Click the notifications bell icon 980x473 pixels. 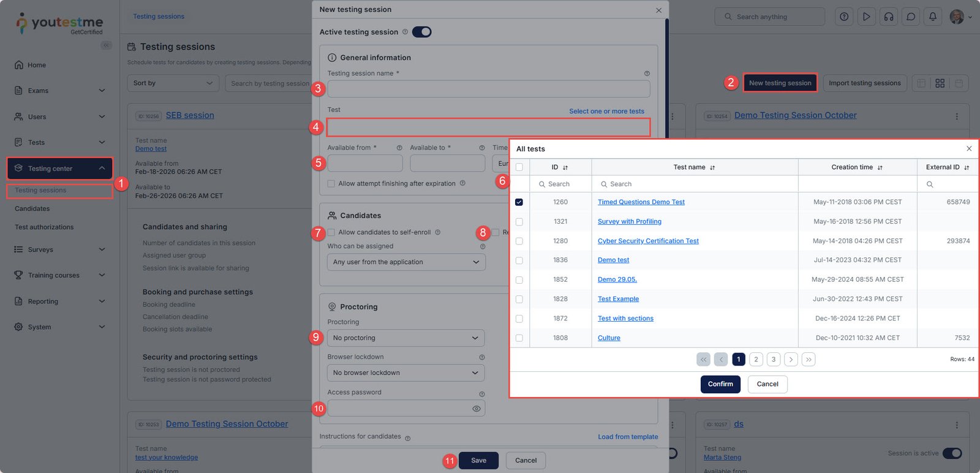933,17
